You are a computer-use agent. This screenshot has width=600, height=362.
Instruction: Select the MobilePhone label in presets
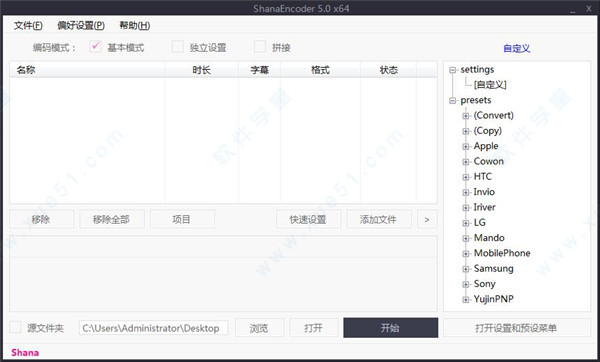point(502,253)
